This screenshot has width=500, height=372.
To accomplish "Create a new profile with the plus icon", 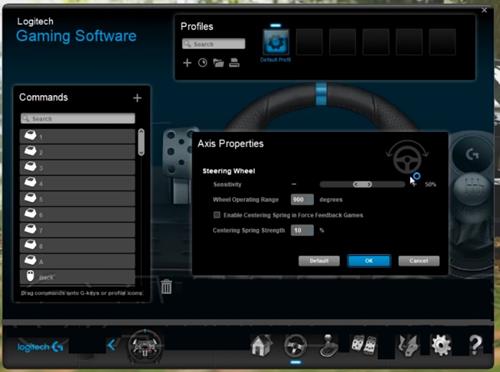I will pyautogui.click(x=187, y=63).
